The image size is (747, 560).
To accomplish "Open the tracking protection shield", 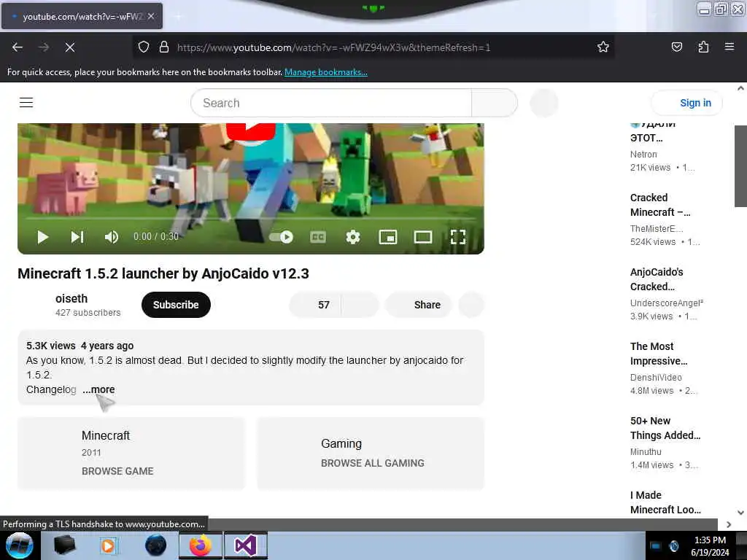I will [144, 47].
